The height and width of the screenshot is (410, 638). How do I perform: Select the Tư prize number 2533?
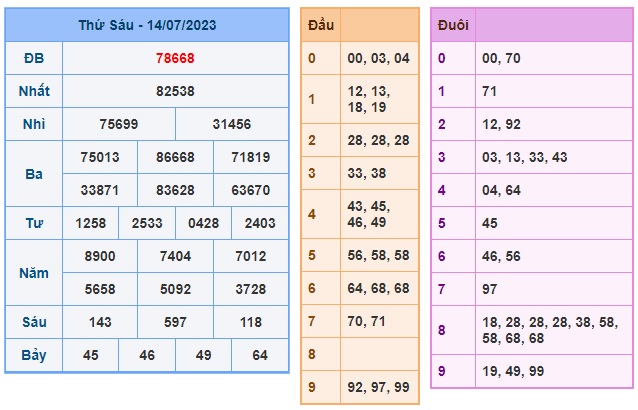(147, 223)
